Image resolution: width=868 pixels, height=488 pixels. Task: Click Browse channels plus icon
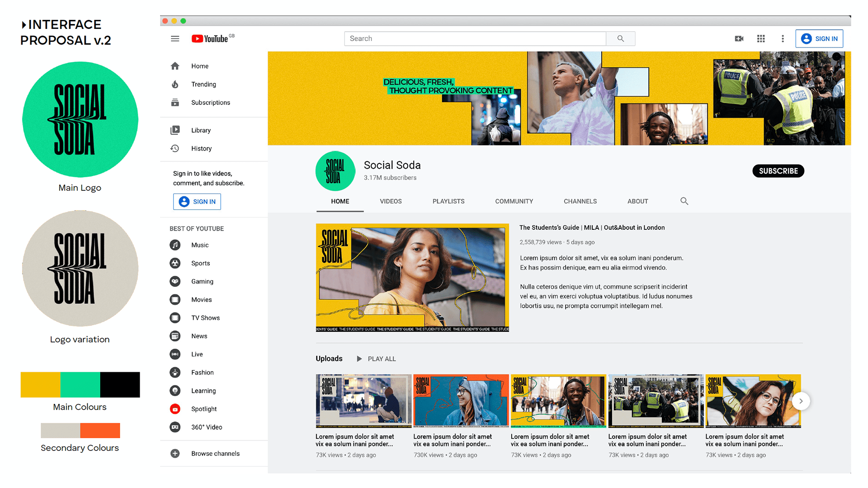click(x=175, y=454)
